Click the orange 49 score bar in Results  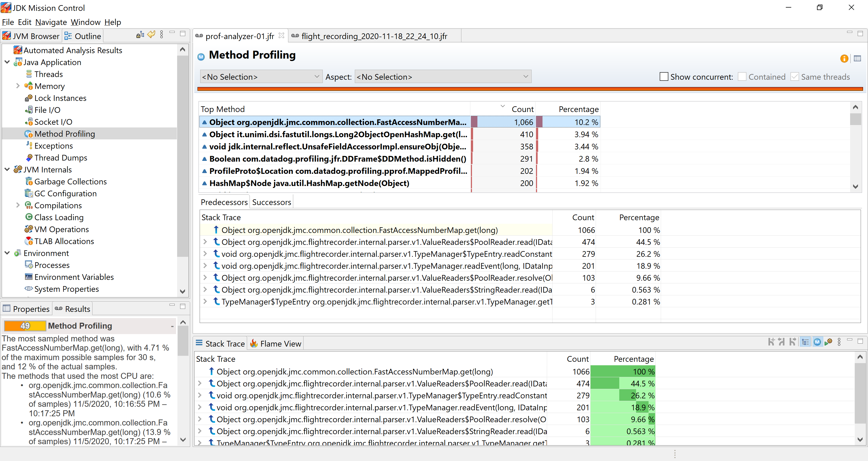[x=25, y=325]
